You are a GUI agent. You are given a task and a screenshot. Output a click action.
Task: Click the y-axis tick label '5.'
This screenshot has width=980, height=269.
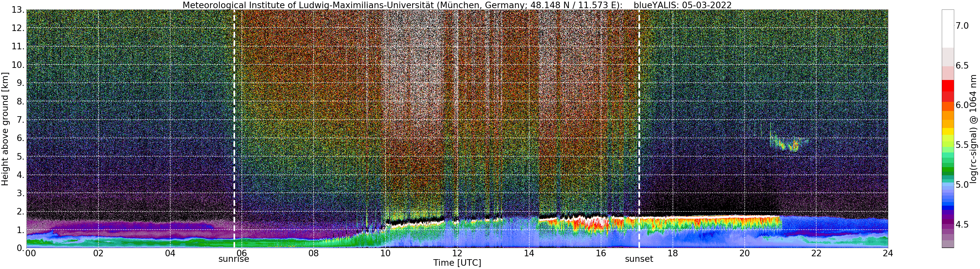[x=21, y=156]
